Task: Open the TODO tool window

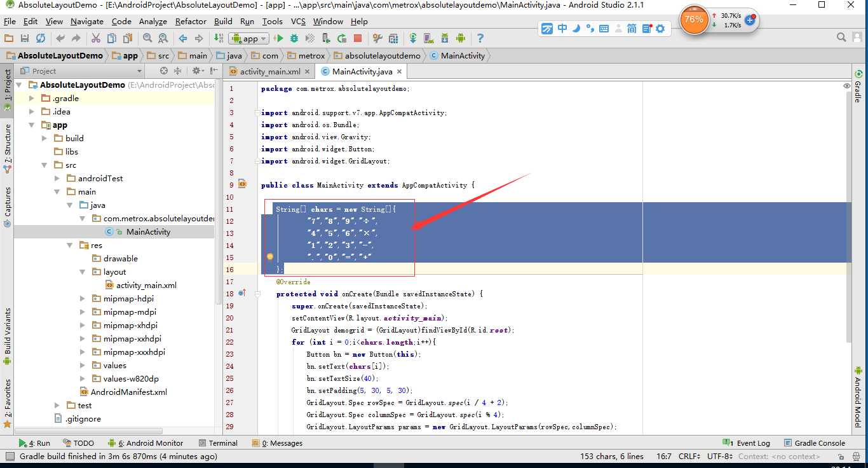Action: pyautogui.click(x=79, y=443)
